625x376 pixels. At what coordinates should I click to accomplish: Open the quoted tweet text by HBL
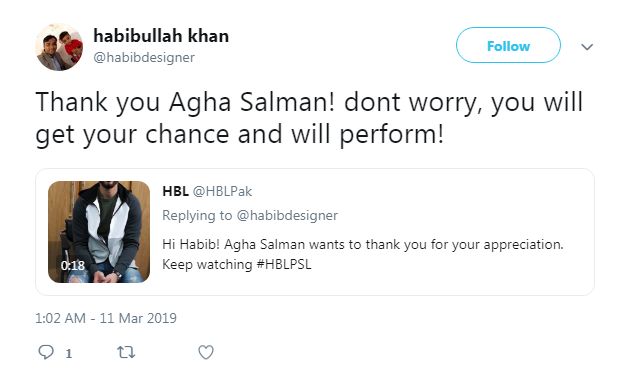[x=363, y=254]
